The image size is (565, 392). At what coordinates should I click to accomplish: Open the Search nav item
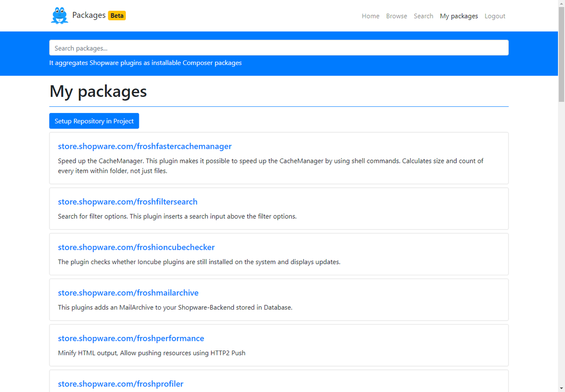click(423, 16)
